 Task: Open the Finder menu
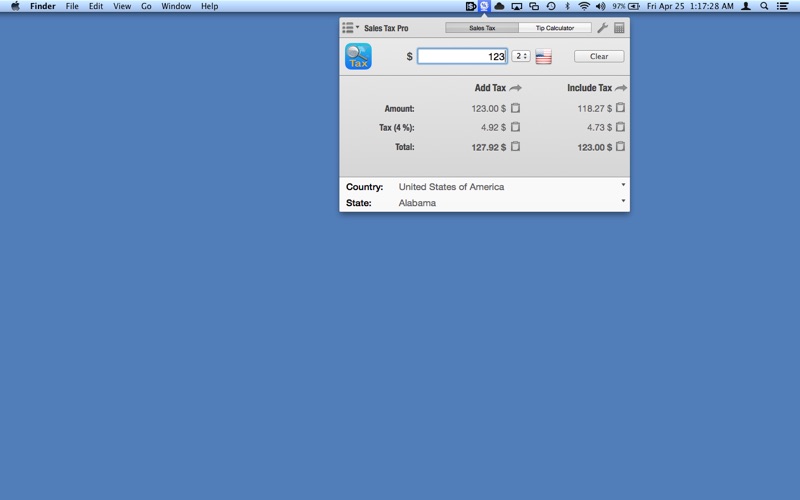[x=43, y=6]
